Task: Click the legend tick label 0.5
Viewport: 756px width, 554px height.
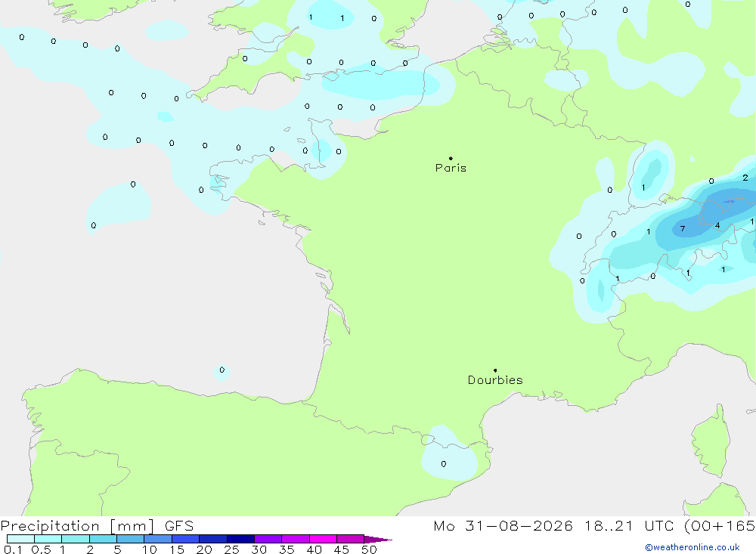Action: pos(41,549)
